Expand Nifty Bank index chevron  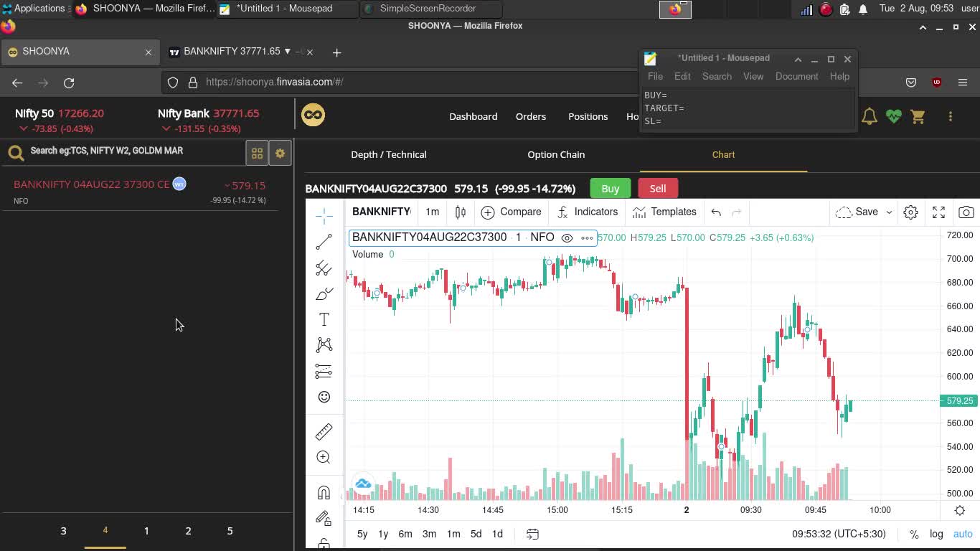pos(166,128)
